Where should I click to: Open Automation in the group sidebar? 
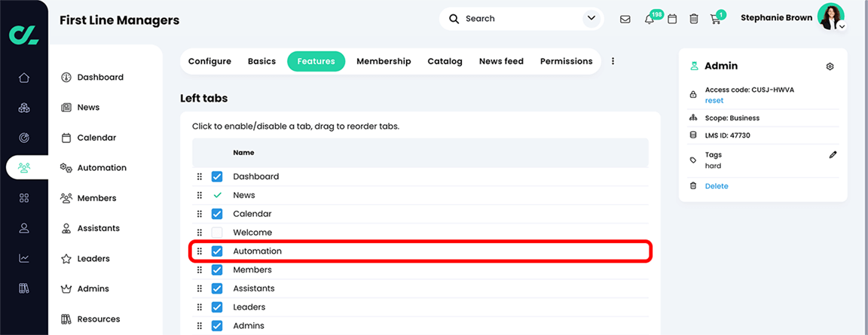point(93,167)
